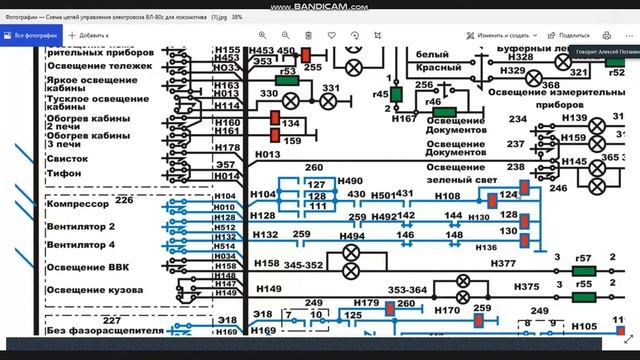Click the Тифон label in the diagram

64,173
